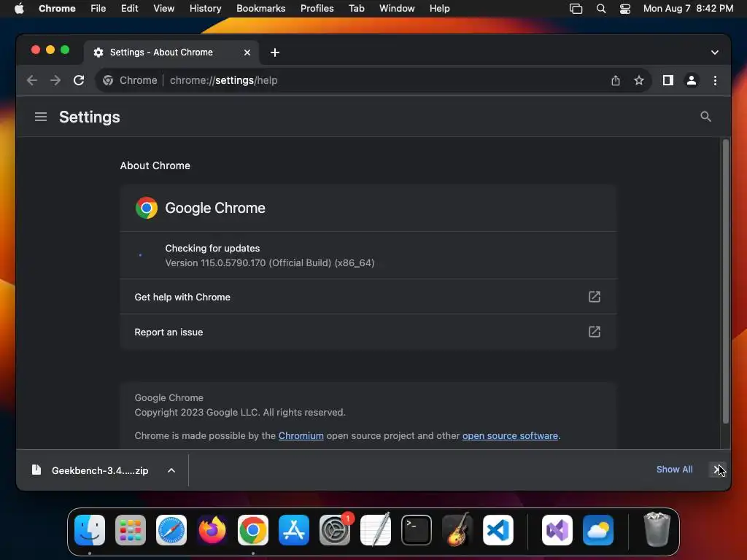Select the Settings - About Chrome tab

coord(171,52)
